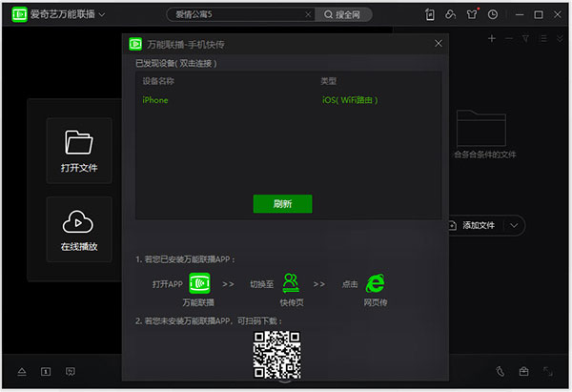Image resolution: width=572 pixels, height=392 pixels.
Task: Click the green 刷新 button
Action: 283,204
